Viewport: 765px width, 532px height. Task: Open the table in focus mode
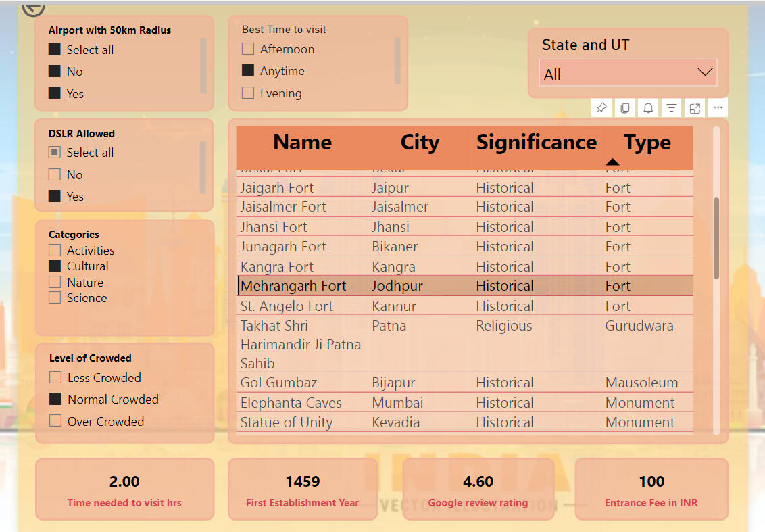(694, 108)
